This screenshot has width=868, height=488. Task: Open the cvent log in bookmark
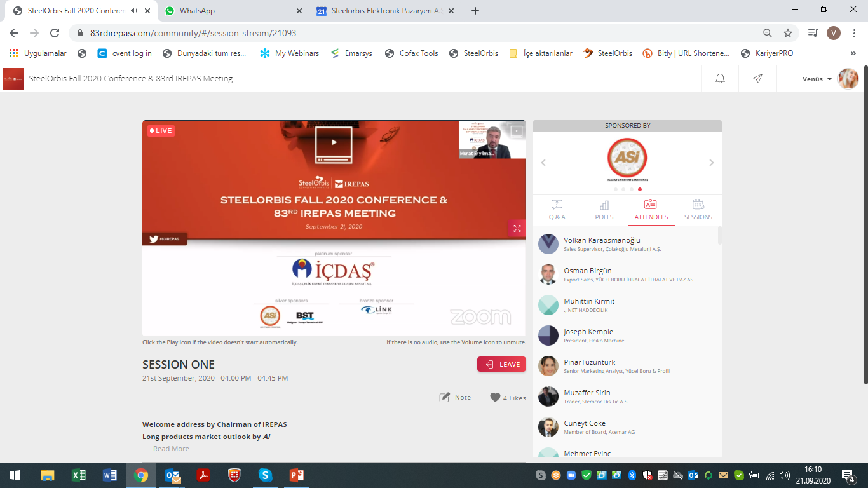coord(125,53)
